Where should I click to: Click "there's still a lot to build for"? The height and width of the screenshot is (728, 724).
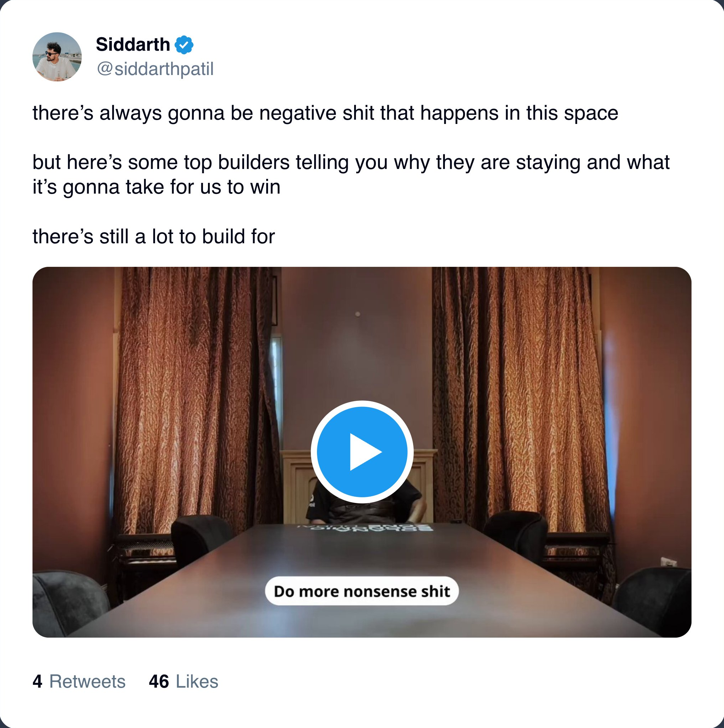[x=154, y=236]
